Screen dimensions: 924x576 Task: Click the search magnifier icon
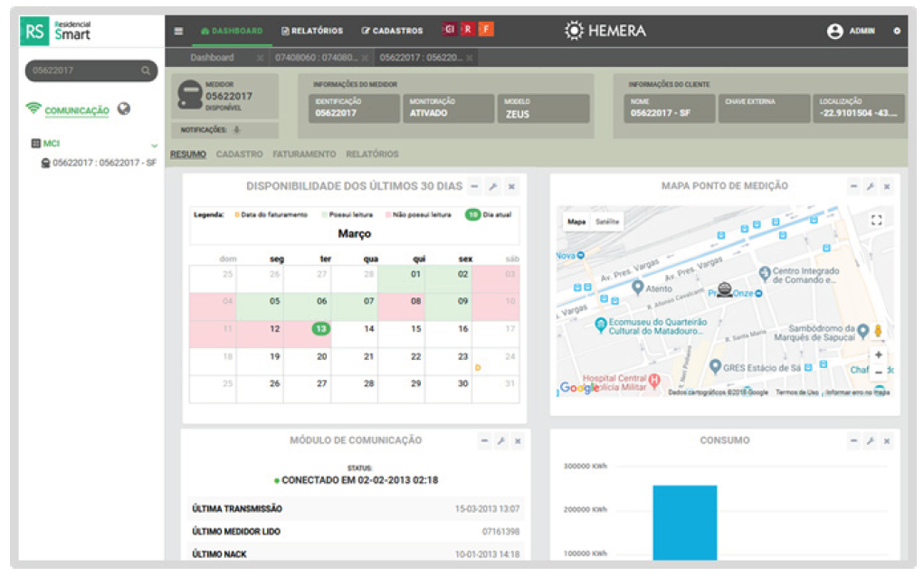tap(146, 71)
